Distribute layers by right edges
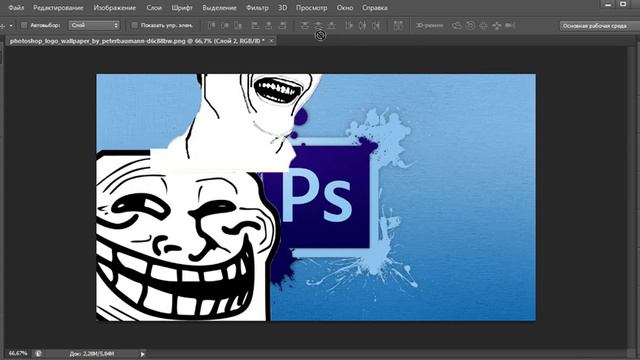This screenshot has width=640, height=360. coord(376,25)
